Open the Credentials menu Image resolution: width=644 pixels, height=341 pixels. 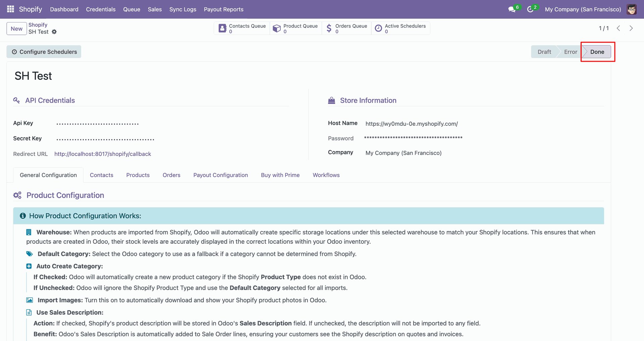click(101, 9)
